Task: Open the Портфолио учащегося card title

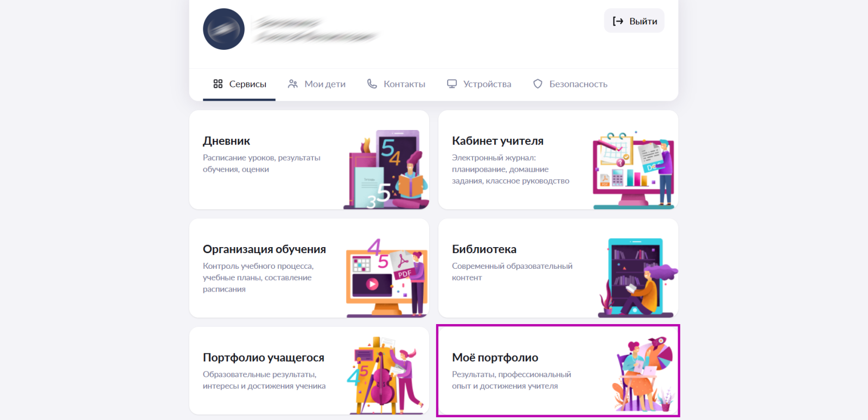Action: [x=263, y=358]
